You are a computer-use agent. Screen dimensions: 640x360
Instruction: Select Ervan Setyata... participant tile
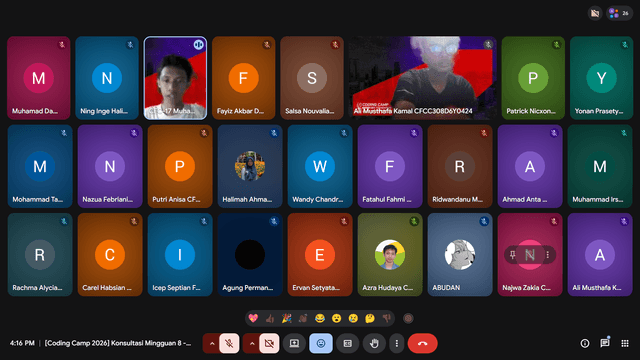point(320,255)
